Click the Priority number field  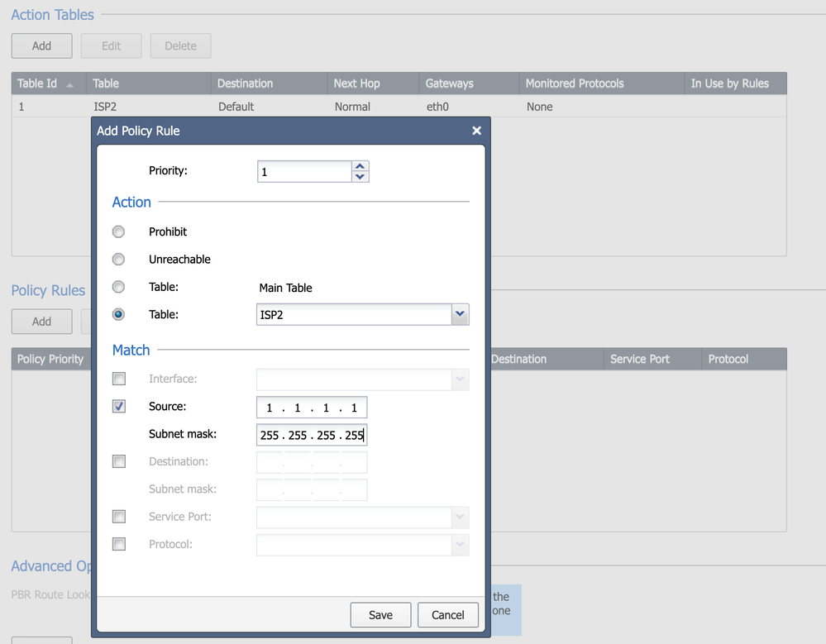coord(304,172)
